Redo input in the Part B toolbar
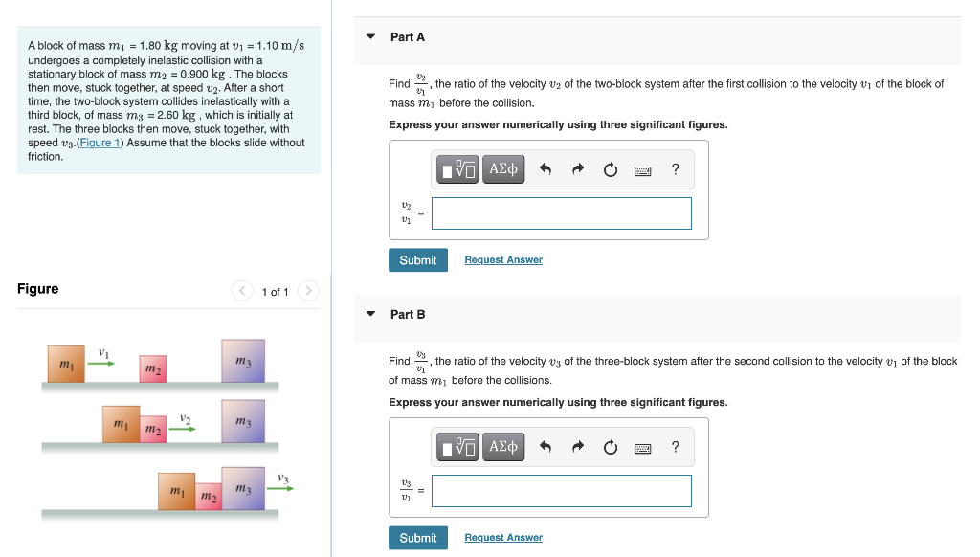This screenshot has width=980, height=557. coord(577,446)
